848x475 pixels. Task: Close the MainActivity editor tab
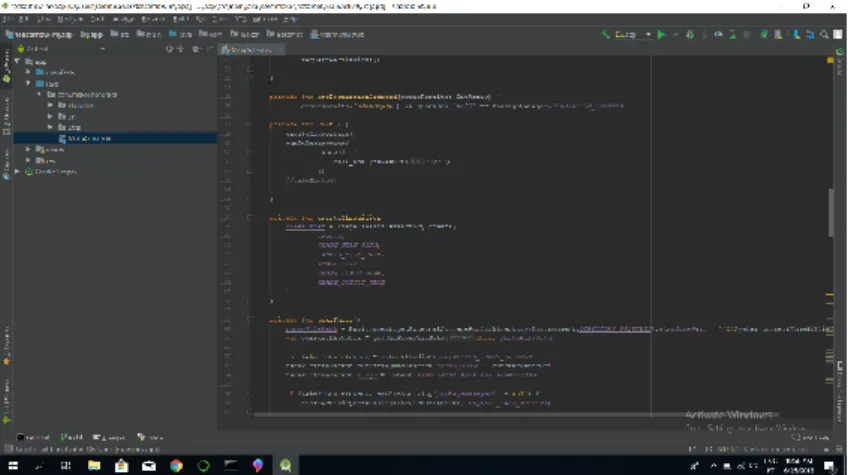(280, 50)
